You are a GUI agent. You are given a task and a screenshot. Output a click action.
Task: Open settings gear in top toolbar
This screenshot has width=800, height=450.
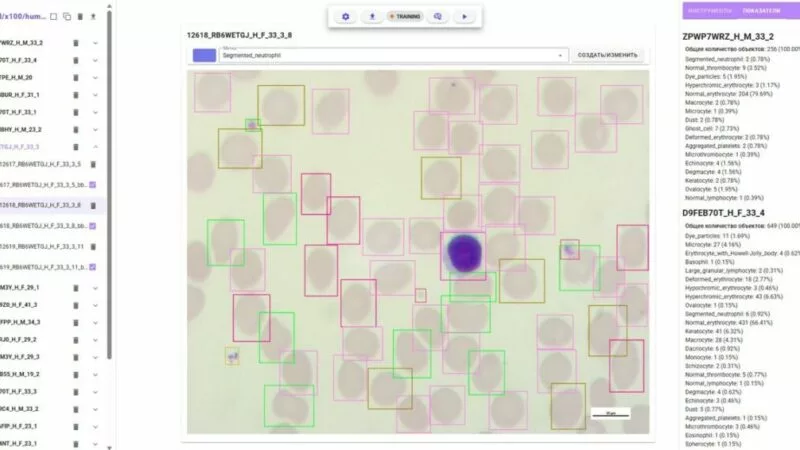(345, 16)
